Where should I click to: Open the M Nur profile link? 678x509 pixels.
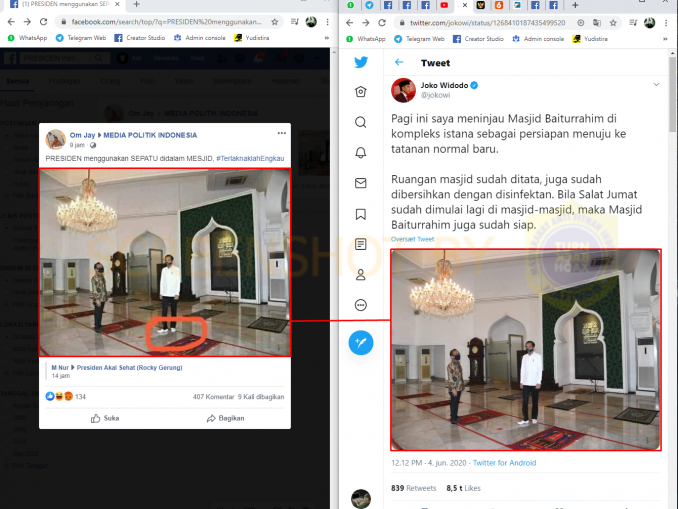click(60, 368)
